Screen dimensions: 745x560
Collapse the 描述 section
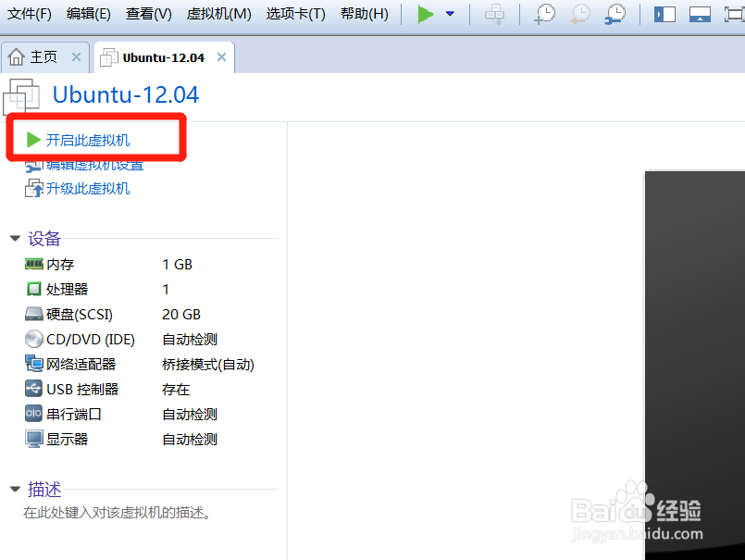(15, 489)
